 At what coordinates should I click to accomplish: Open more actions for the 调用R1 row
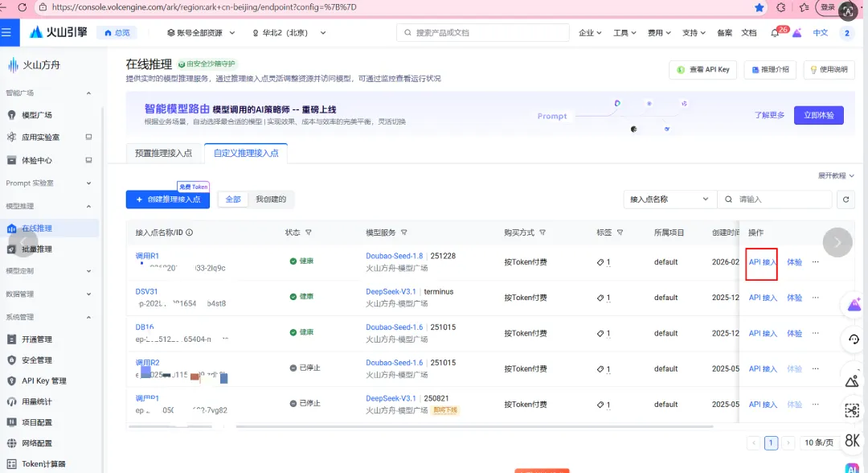(x=816, y=262)
